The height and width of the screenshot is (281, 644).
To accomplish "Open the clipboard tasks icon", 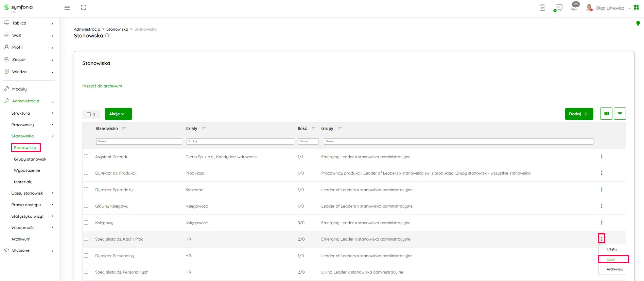I will pos(542,7).
